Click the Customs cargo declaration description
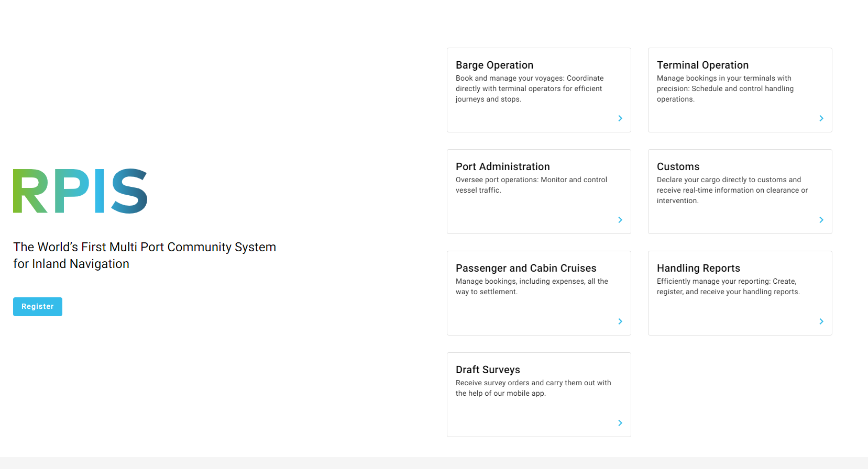The image size is (868, 469). pos(732,190)
